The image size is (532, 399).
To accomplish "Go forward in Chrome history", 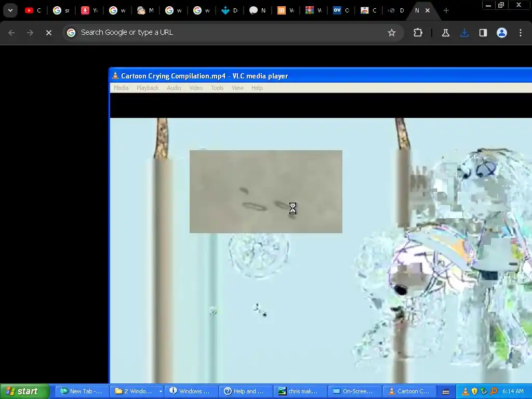I will coord(30,33).
